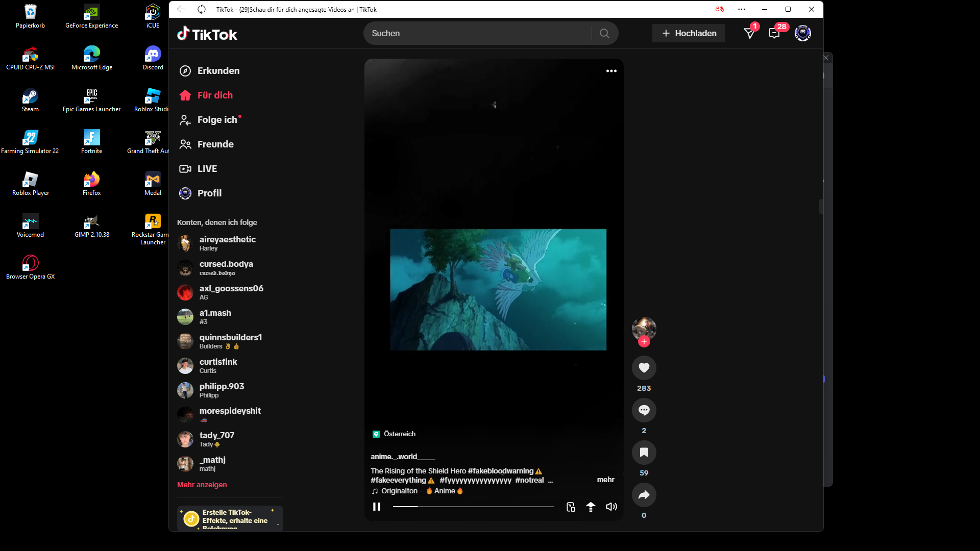This screenshot has height=551, width=980.
Task: Open the Discord desktop shortcut
Action: (153, 58)
